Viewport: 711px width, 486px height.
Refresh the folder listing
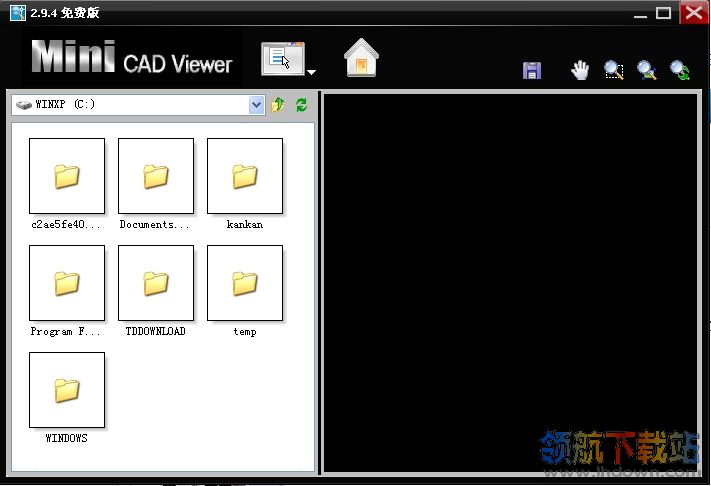(x=302, y=105)
